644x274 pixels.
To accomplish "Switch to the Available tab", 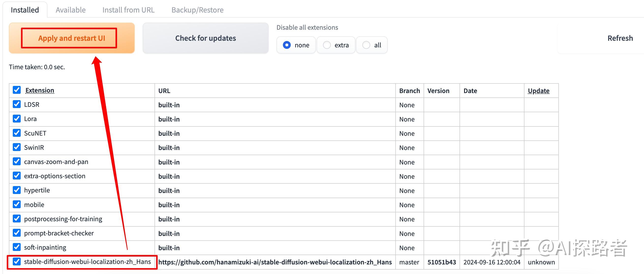I will [x=71, y=10].
